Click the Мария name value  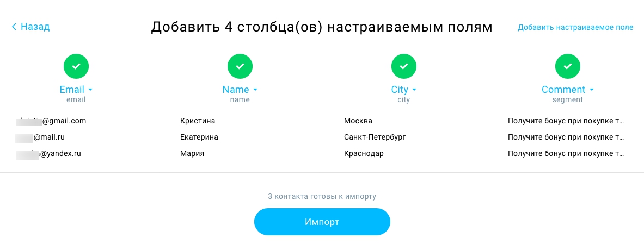192,154
